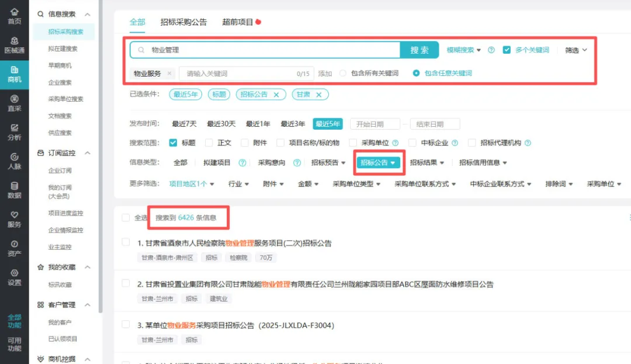This screenshot has width=631, height=364.
Task: Click the 设置 settings gear icon
Action: coord(14,273)
